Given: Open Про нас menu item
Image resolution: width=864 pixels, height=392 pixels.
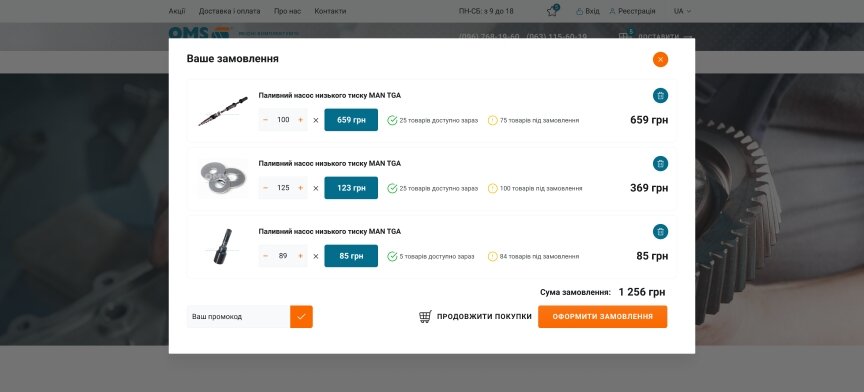Looking at the screenshot, I should pos(288,11).
